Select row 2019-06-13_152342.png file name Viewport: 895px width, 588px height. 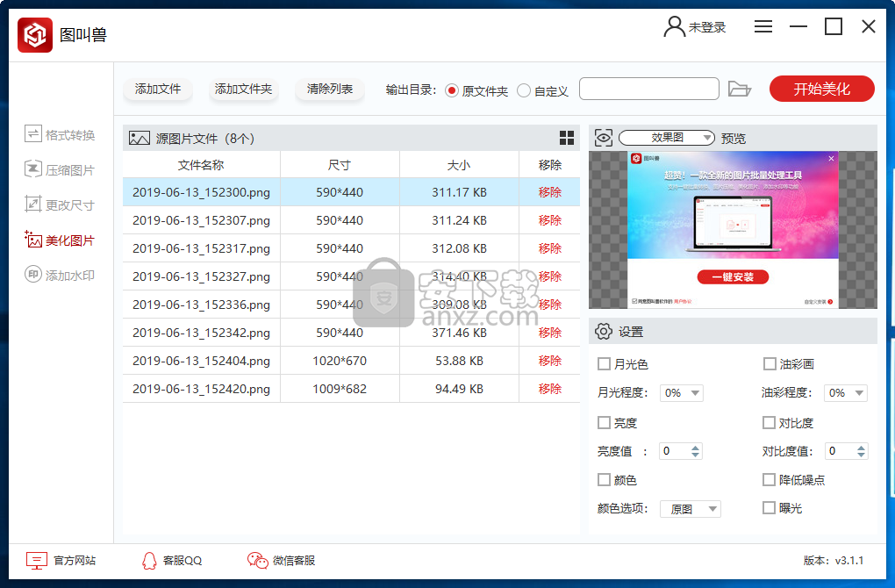coord(202,333)
